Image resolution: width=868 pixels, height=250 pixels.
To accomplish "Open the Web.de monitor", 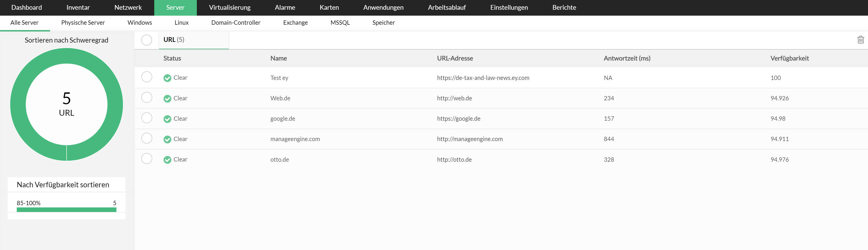I will (x=280, y=98).
